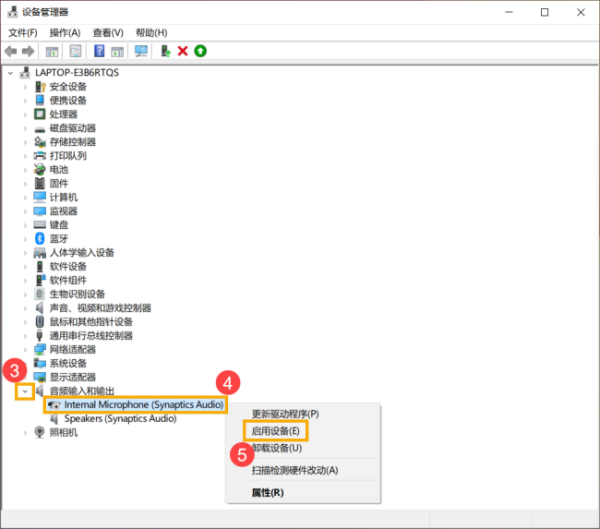Image resolution: width=600 pixels, height=529 pixels.
Task: Open the 文件(F) menu
Action: 23,33
